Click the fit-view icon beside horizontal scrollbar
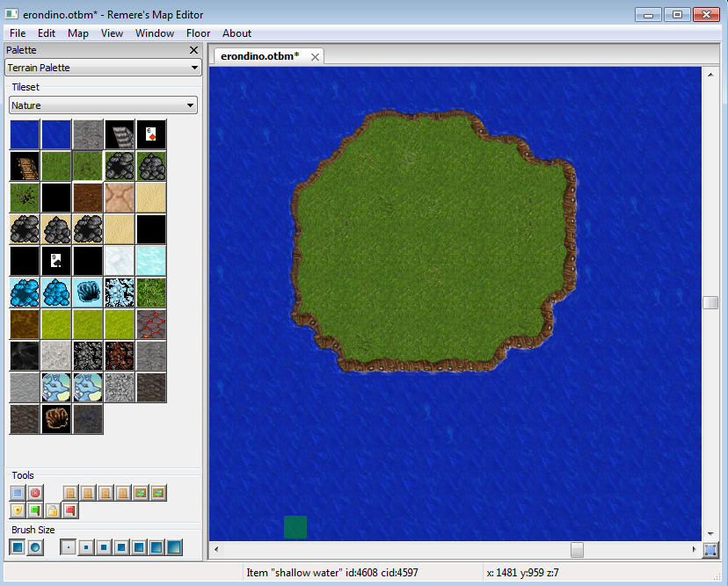 coord(710,550)
